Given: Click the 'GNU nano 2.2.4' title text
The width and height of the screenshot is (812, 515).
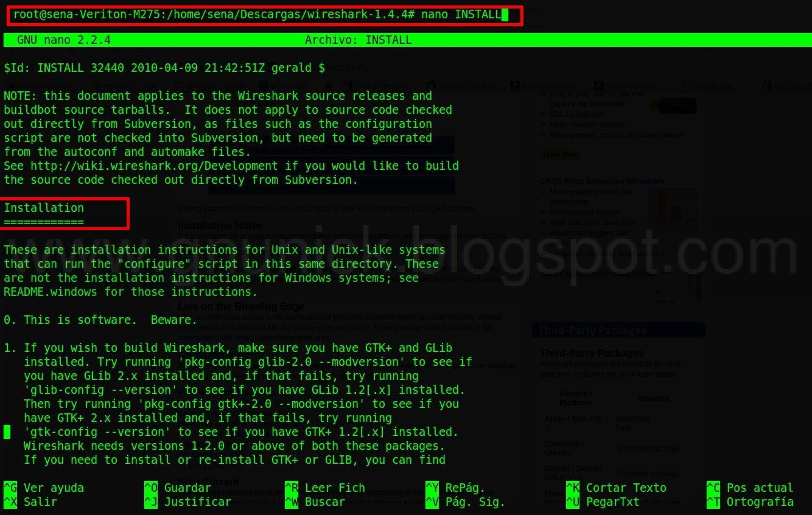Looking at the screenshot, I should [64, 40].
